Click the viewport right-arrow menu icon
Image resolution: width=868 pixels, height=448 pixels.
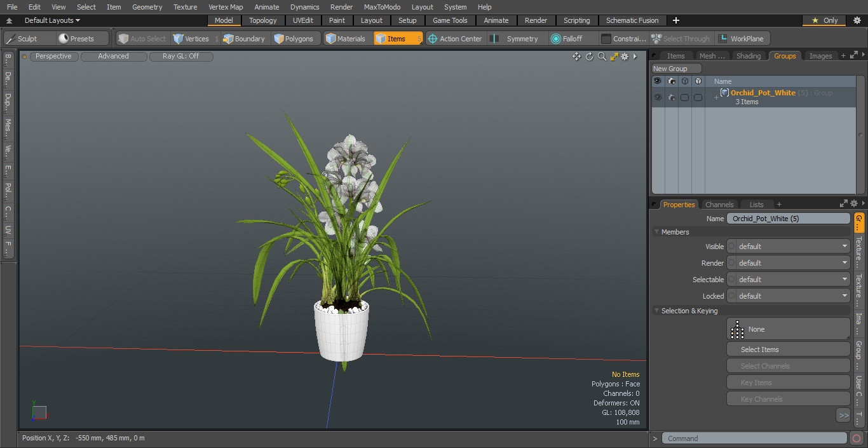coord(635,57)
